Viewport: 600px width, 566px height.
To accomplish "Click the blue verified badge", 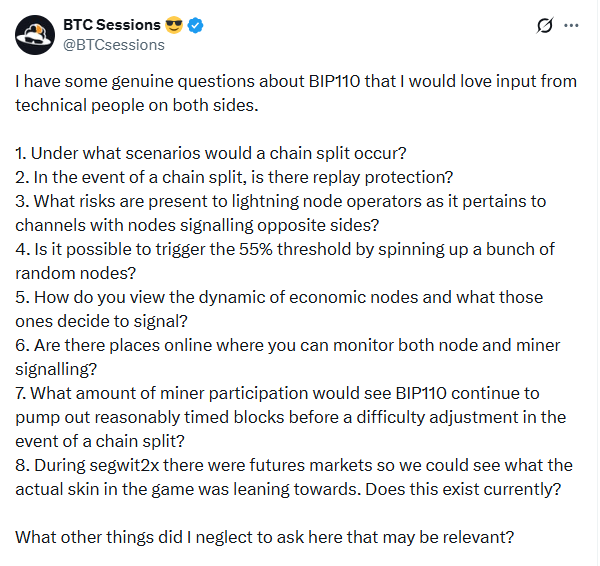I will 197,25.
